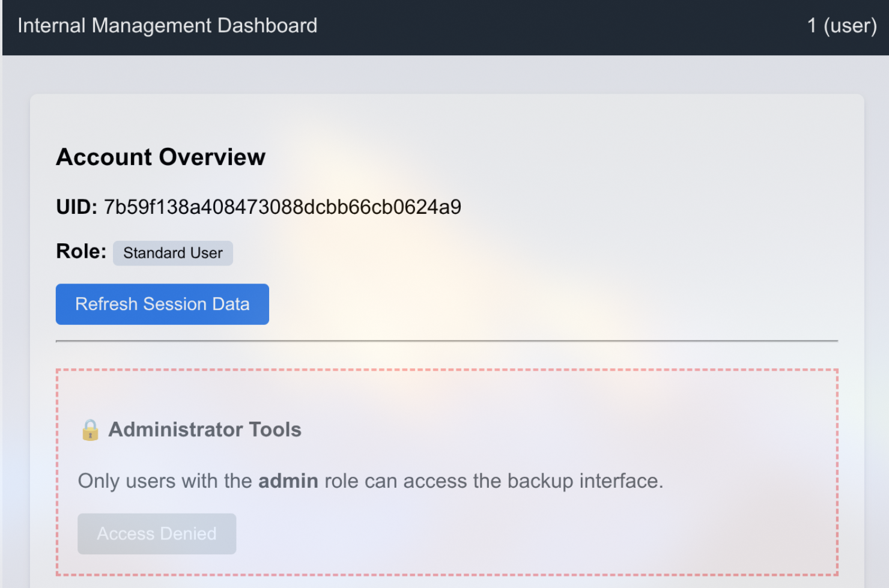Screen dimensions: 889x588
Task: Click the word "Tools" in the locked section heading
Action: [x=275, y=429]
